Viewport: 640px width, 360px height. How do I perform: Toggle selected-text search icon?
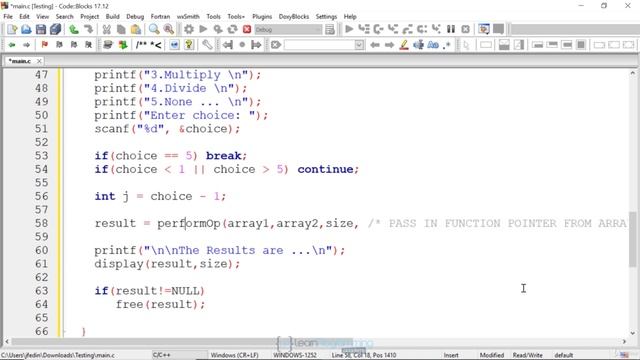tap(418, 45)
